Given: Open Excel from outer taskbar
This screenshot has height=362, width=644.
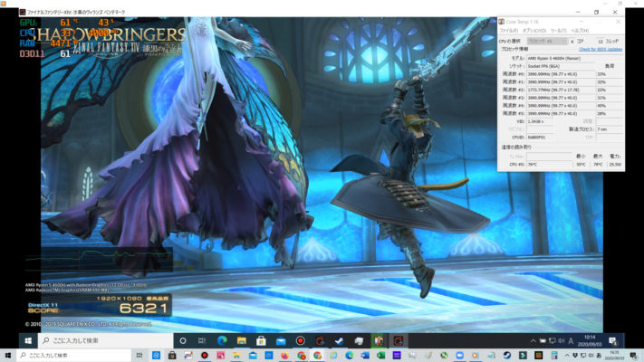Looking at the screenshot, I should pos(380,356).
